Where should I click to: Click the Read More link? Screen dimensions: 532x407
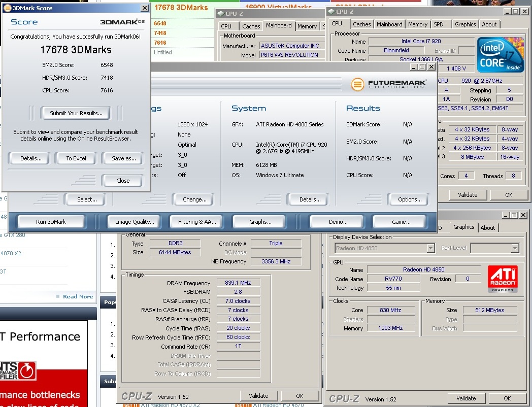pos(78,296)
